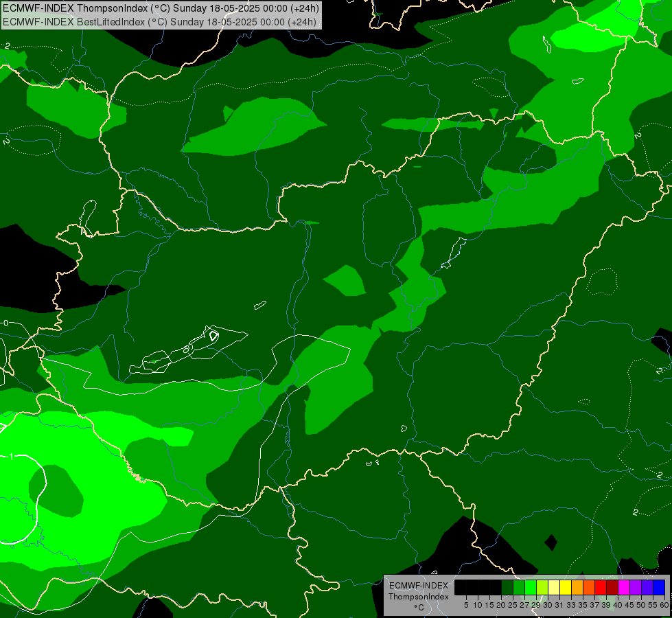Click the legend tick value "39"
672x618 pixels.
coord(606,605)
